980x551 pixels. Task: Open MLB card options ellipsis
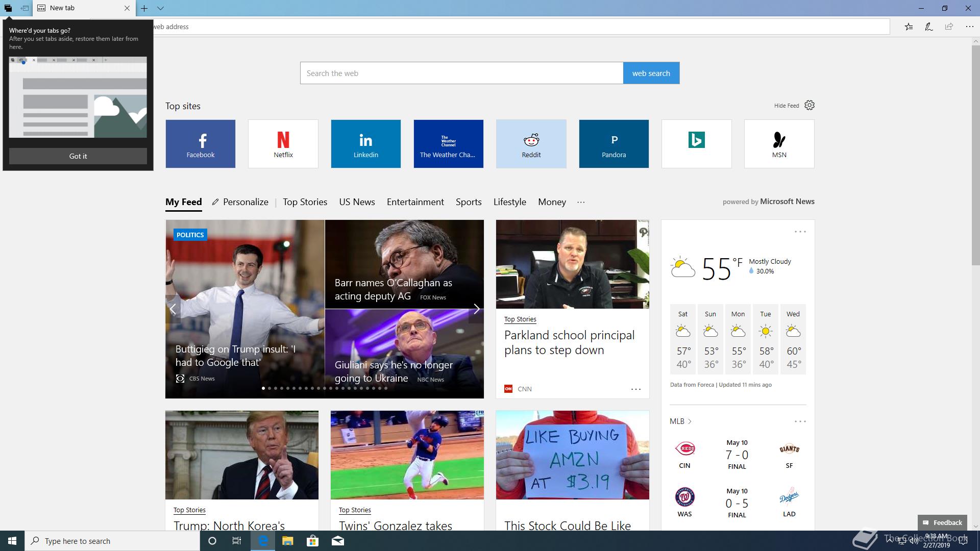[800, 421]
